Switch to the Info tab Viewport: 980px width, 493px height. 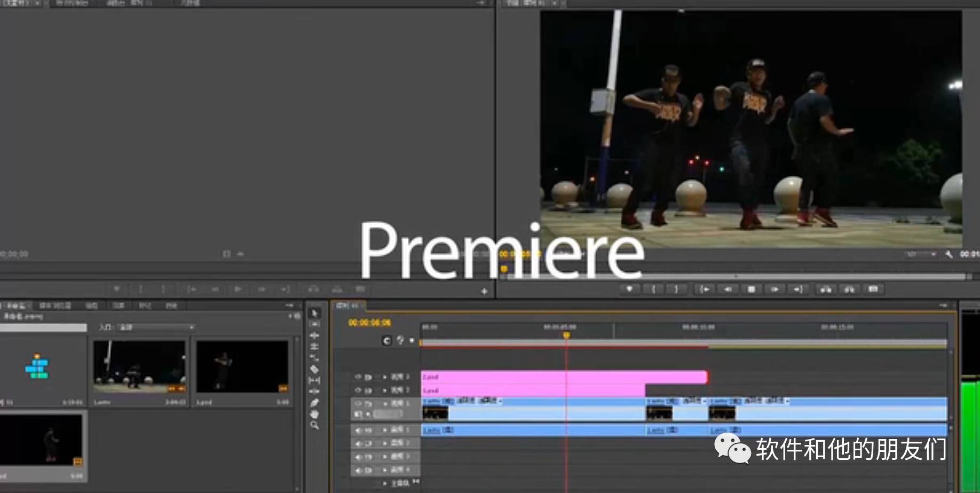tap(92, 306)
